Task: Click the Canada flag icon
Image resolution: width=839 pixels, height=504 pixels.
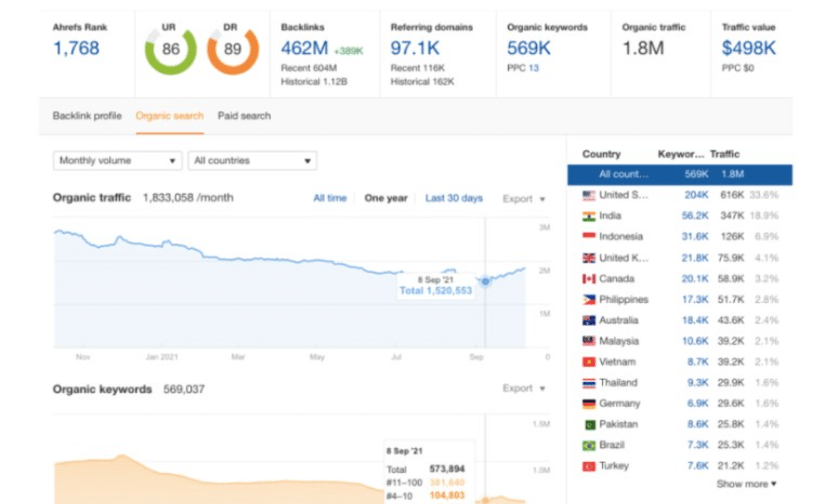Action: click(589, 279)
